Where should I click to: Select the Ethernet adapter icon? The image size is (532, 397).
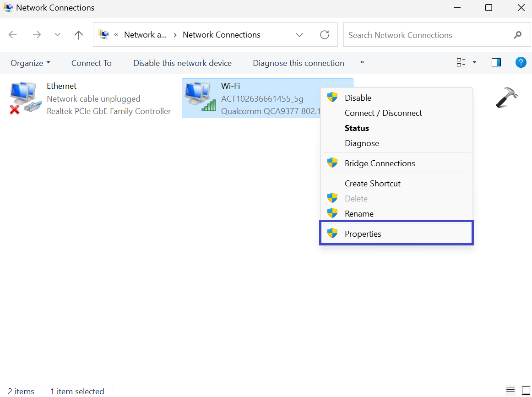pos(23,98)
